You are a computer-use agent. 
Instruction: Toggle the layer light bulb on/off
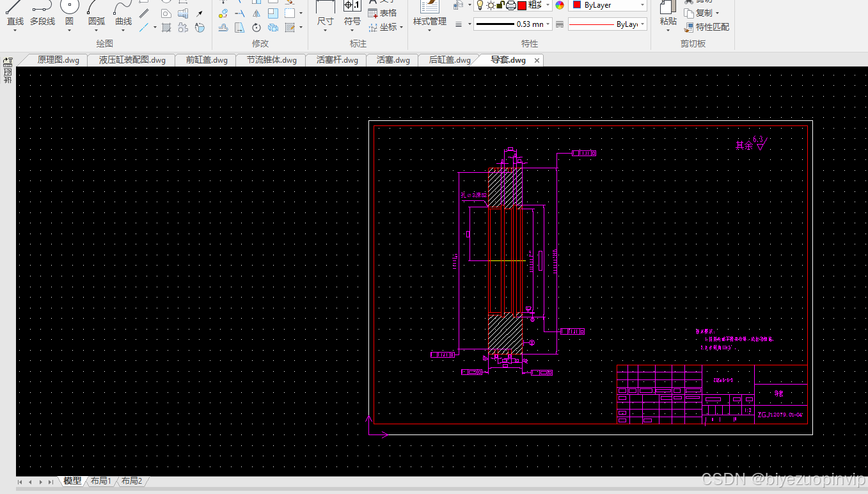point(480,5)
